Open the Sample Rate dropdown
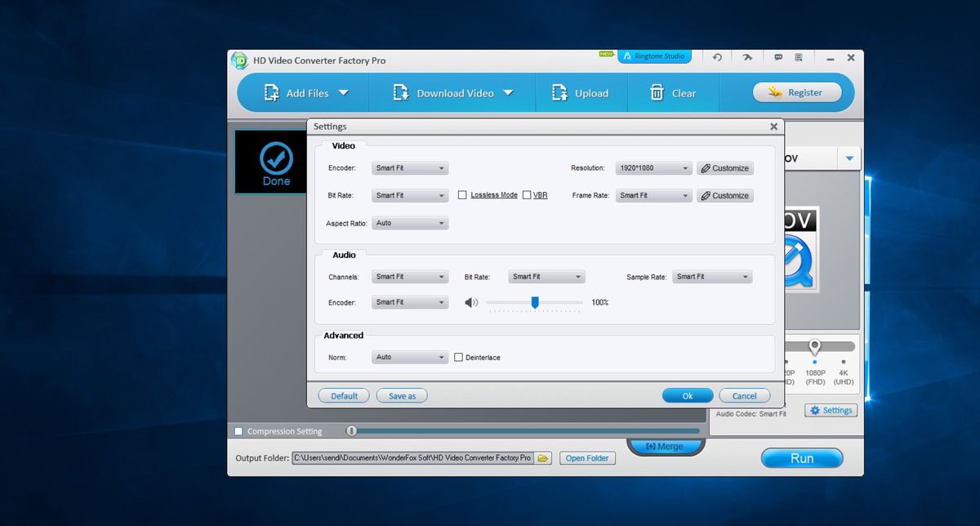The height and width of the screenshot is (526, 980). coord(712,276)
